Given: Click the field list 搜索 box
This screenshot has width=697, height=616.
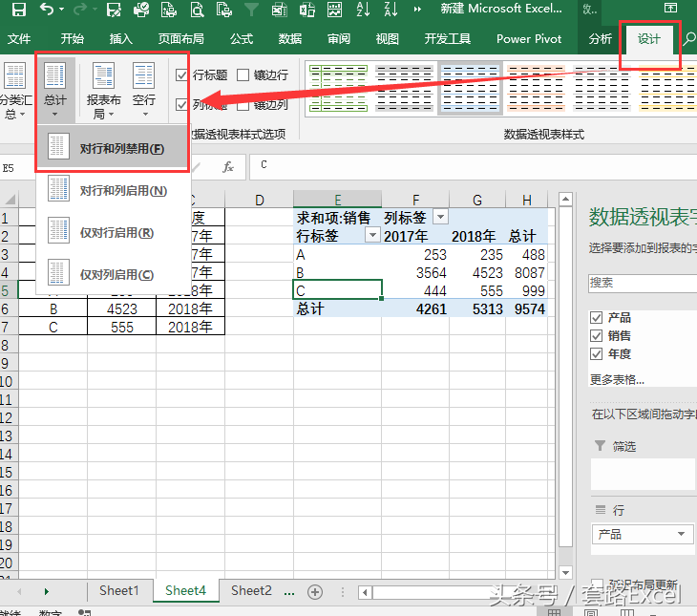Looking at the screenshot, I should coord(643,283).
